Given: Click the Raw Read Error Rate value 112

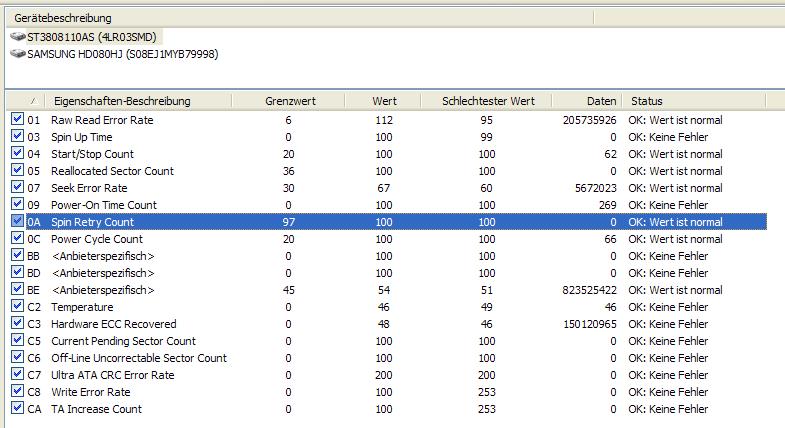Looking at the screenshot, I should click(384, 120).
